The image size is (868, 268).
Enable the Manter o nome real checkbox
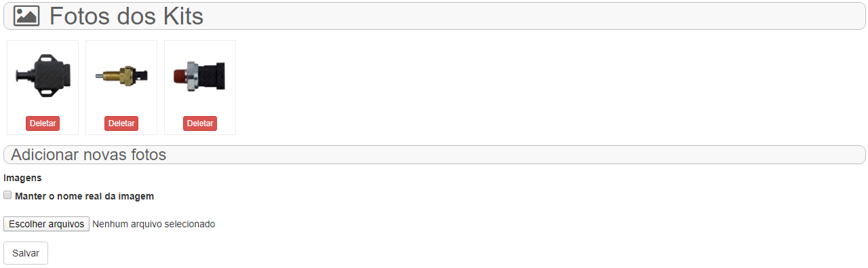(x=7, y=195)
